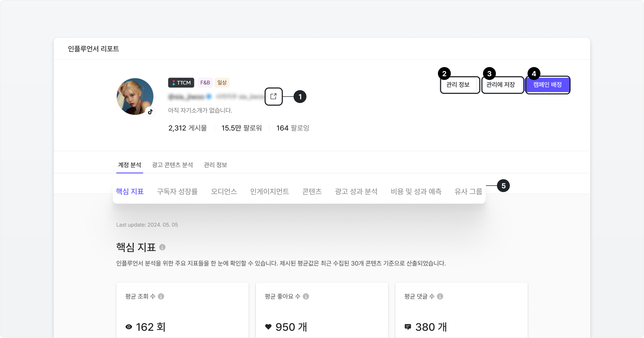
Task: Jump to 유사 그룹 section
Action: click(469, 192)
